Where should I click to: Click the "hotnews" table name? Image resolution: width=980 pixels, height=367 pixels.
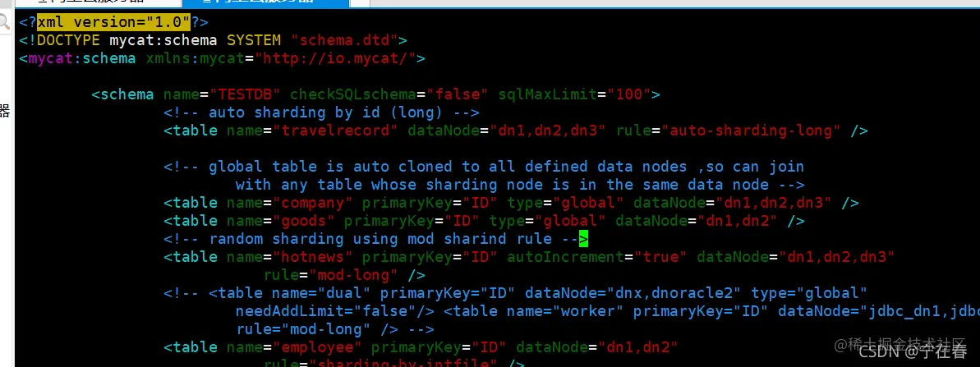312,258
